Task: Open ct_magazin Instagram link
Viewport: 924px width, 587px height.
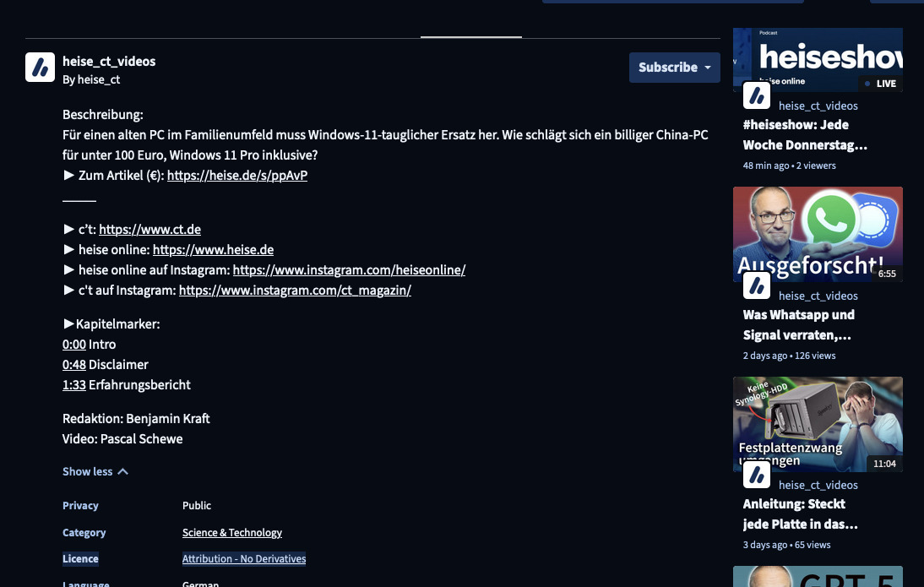Action: [295, 290]
